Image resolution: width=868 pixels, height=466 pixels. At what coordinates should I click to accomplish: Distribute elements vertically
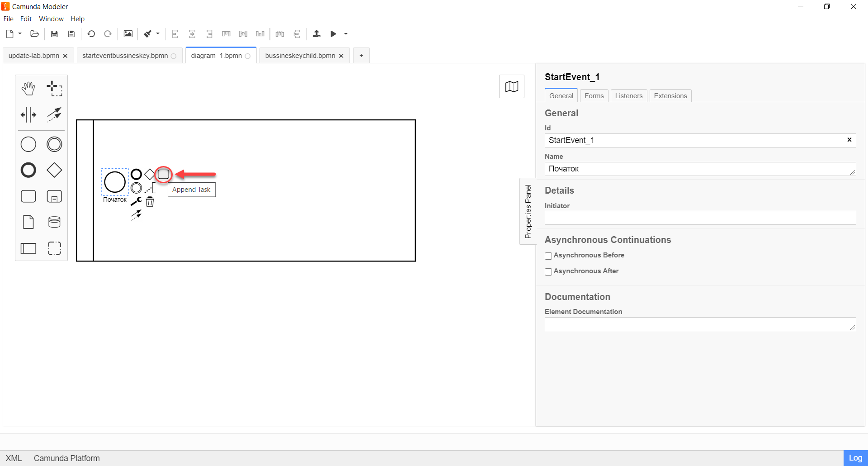pyautogui.click(x=297, y=34)
